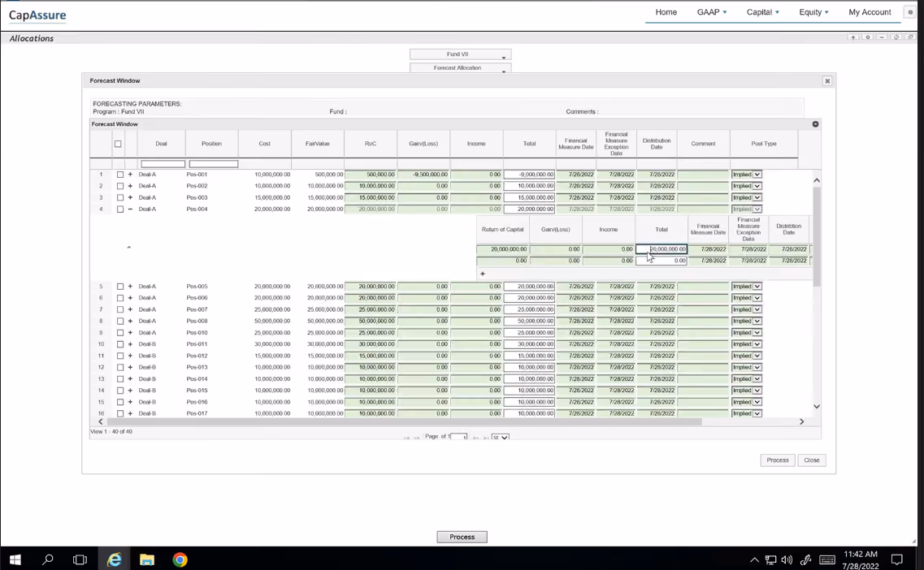Collapse sub-grid using the caret under Pos-004
The height and width of the screenshot is (570, 924).
click(129, 248)
